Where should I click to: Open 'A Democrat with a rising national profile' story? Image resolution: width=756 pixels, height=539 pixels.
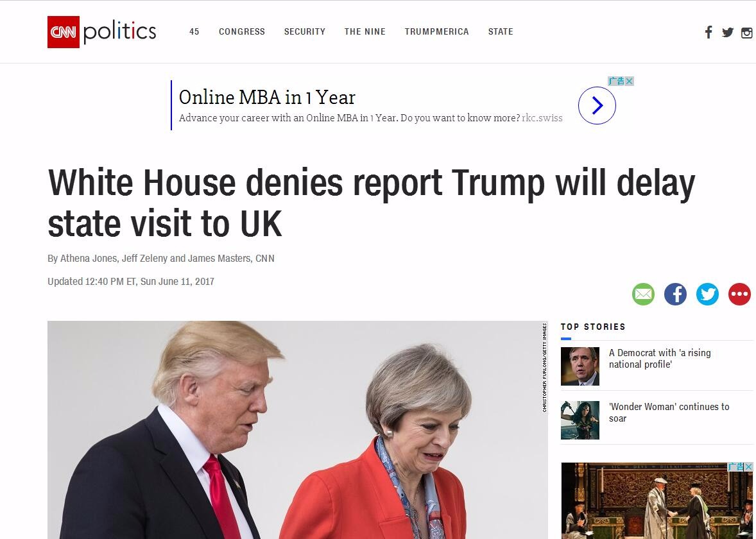660,359
